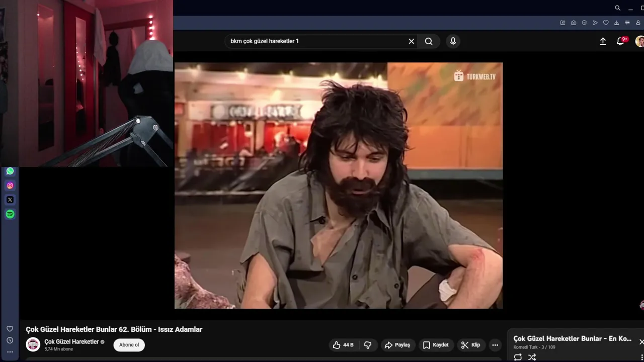Open WhatsApp from the browser sidebar
Viewport: 644px width, 362px height.
click(10, 171)
